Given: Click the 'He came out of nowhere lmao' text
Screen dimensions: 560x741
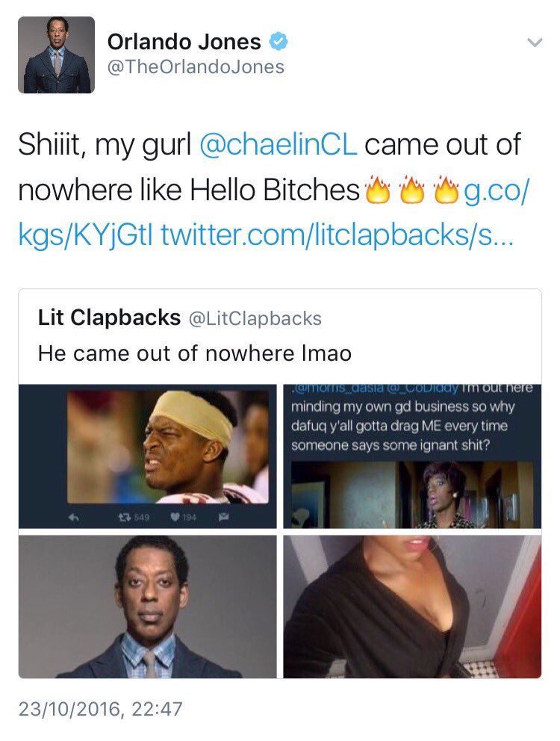Looking at the screenshot, I should pyautogui.click(x=195, y=353).
